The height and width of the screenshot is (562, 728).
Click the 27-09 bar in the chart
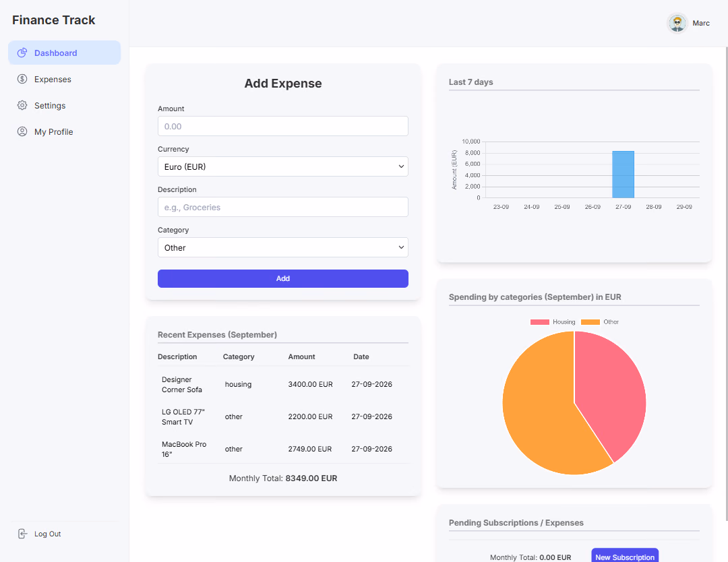tap(623, 175)
